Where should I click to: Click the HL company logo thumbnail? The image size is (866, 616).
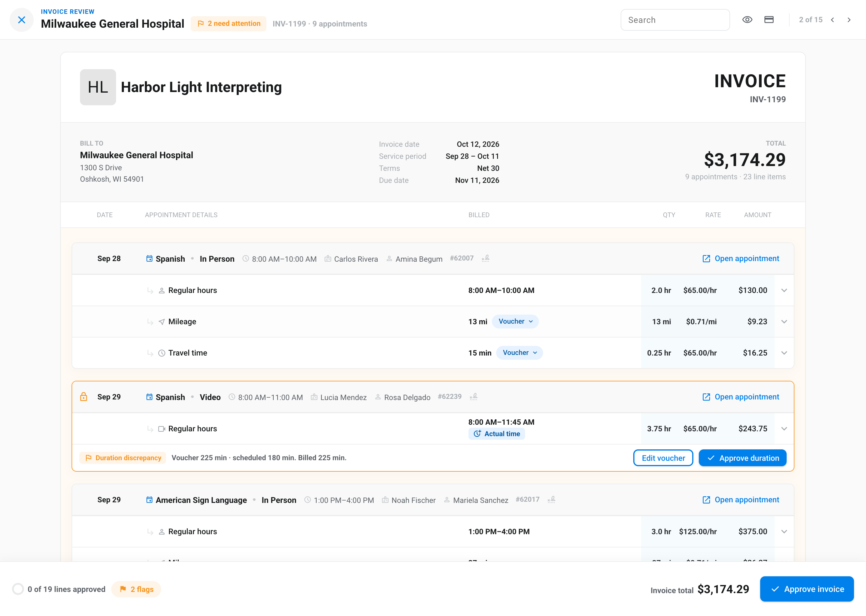point(98,87)
